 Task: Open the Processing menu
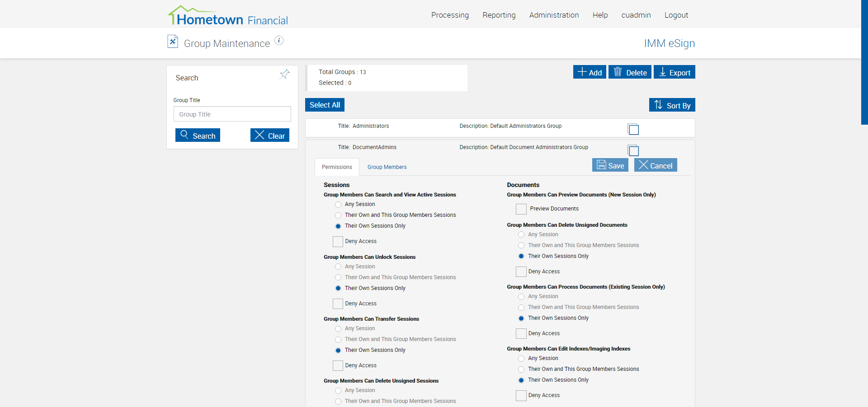[x=450, y=15]
